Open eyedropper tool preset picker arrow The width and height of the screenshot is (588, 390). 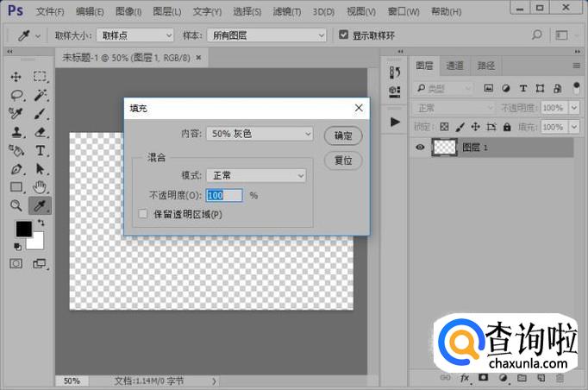[x=37, y=36]
